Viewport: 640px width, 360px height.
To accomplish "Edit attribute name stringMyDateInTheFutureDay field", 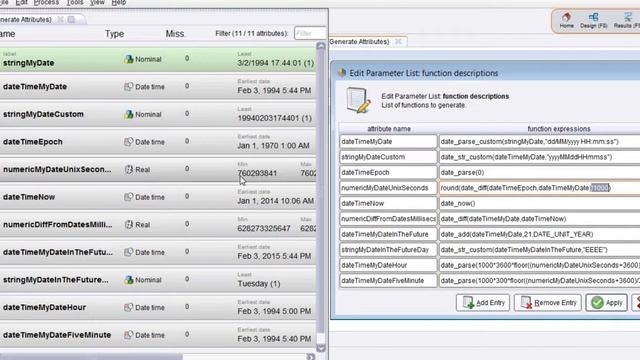I will (388, 250).
